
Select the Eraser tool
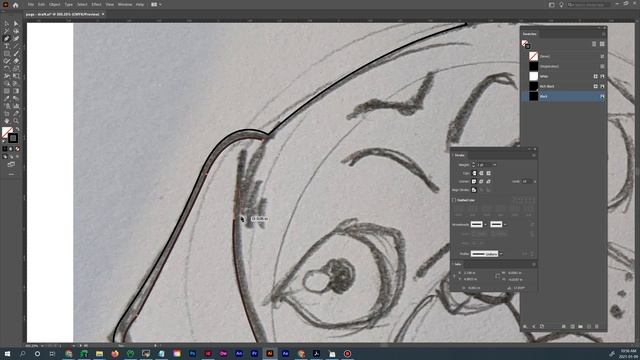[16, 61]
